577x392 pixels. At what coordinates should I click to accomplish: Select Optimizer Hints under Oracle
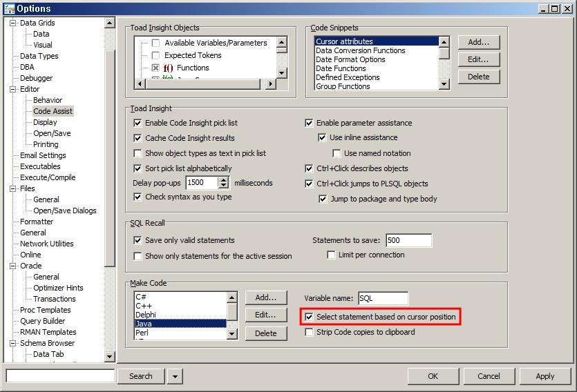click(58, 288)
